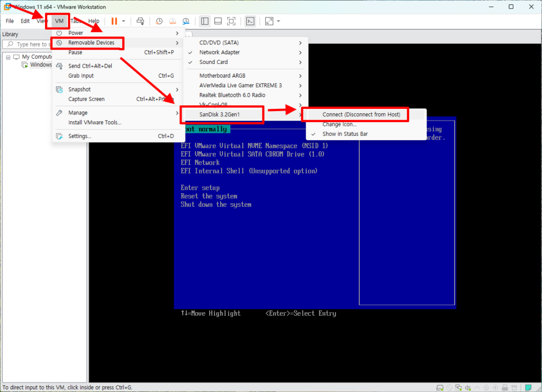Click Enter setup in the boot menu
Viewport: 542px width, 392px height.
click(x=200, y=188)
